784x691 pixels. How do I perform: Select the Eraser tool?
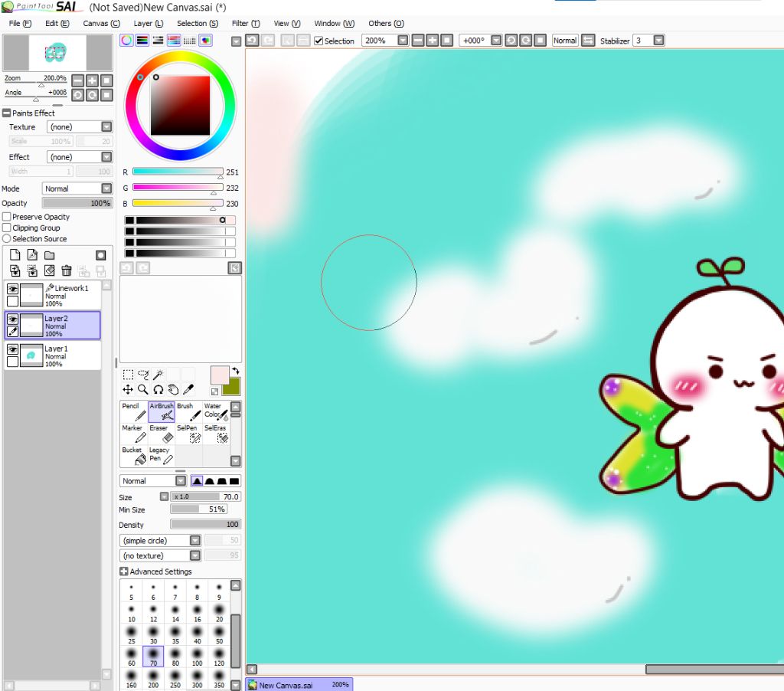click(161, 434)
